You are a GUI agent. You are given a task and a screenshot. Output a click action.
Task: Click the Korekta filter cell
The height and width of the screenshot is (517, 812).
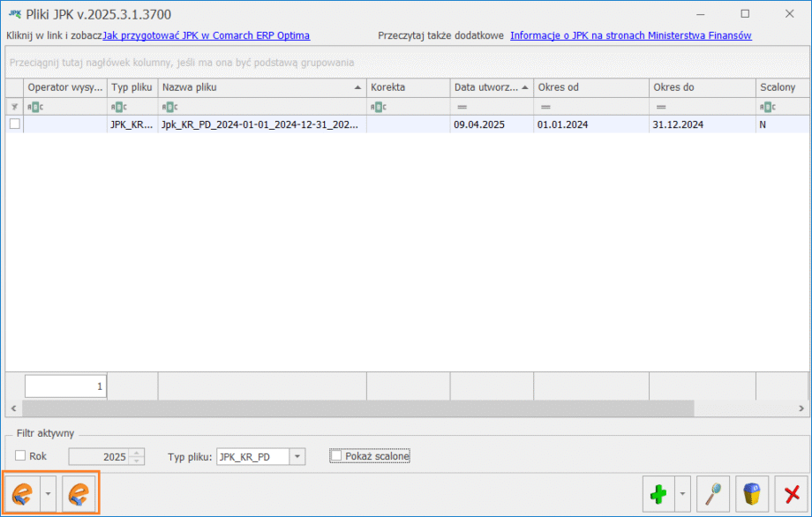408,107
